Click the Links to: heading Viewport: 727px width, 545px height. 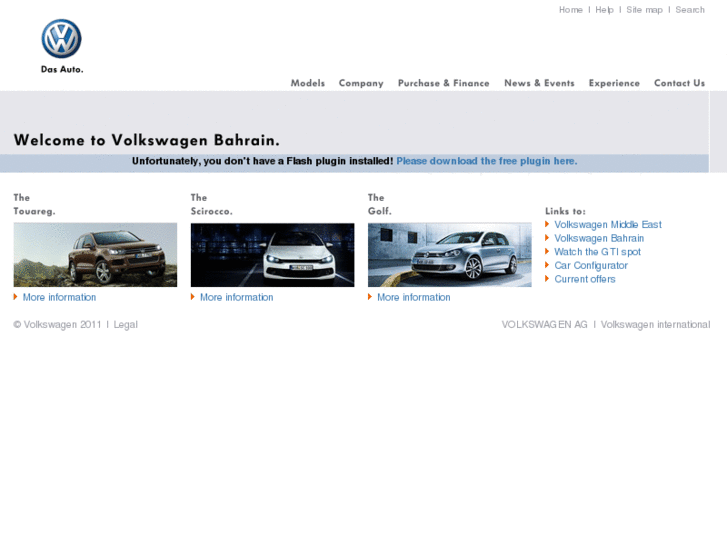[x=565, y=211]
